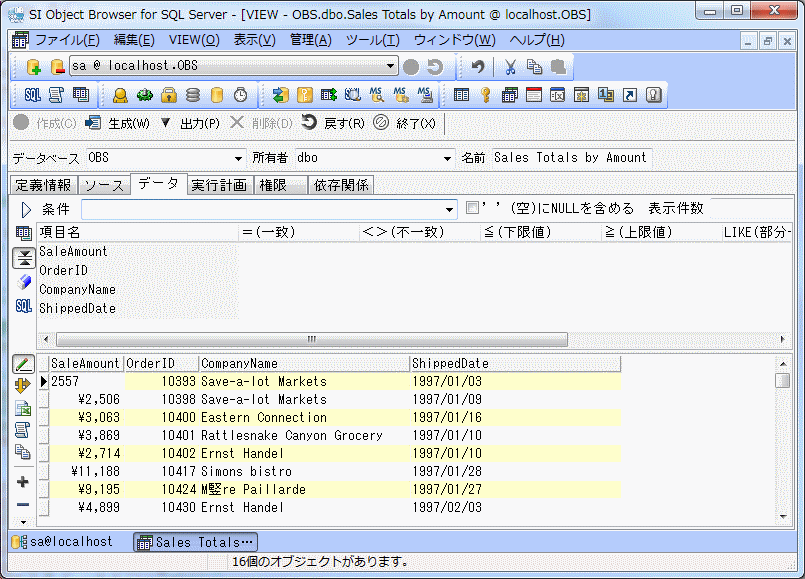The width and height of the screenshot is (805, 579).
Task: Click the 終了(X) button
Action: pyautogui.click(x=405, y=123)
